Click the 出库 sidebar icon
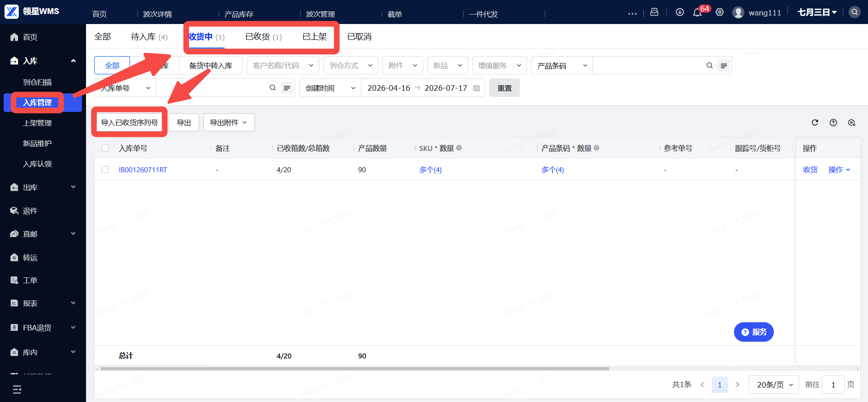The width and height of the screenshot is (868, 402). [x=14, y=187]
